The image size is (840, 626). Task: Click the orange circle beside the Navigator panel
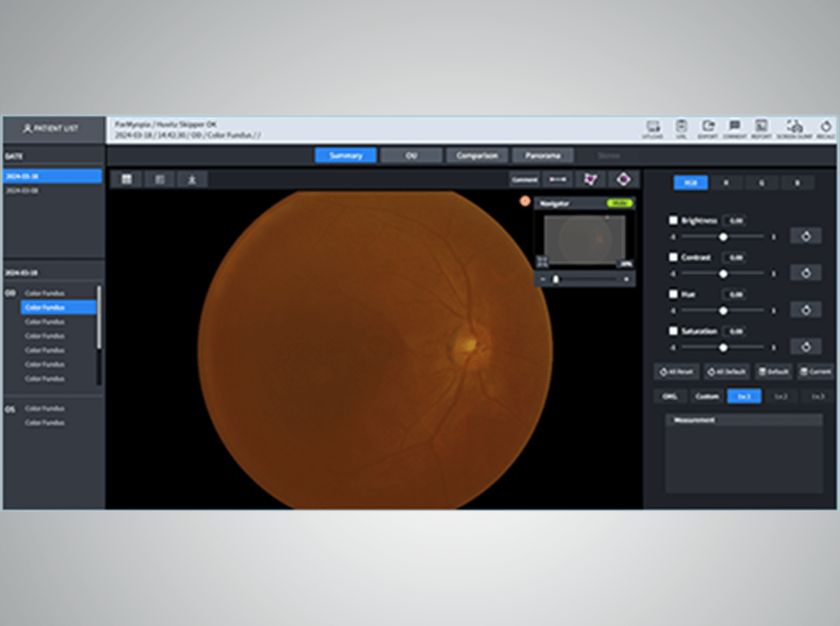click(525, 201)
